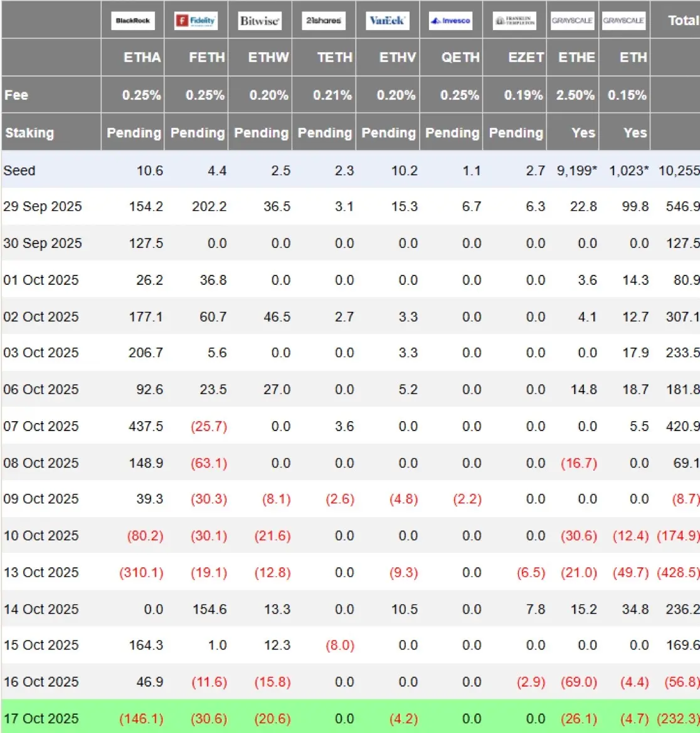Click the (63.1) FETH outflow
Image resolution: width=700 pixels, height=733 pixels.
(x=209, y=463)
